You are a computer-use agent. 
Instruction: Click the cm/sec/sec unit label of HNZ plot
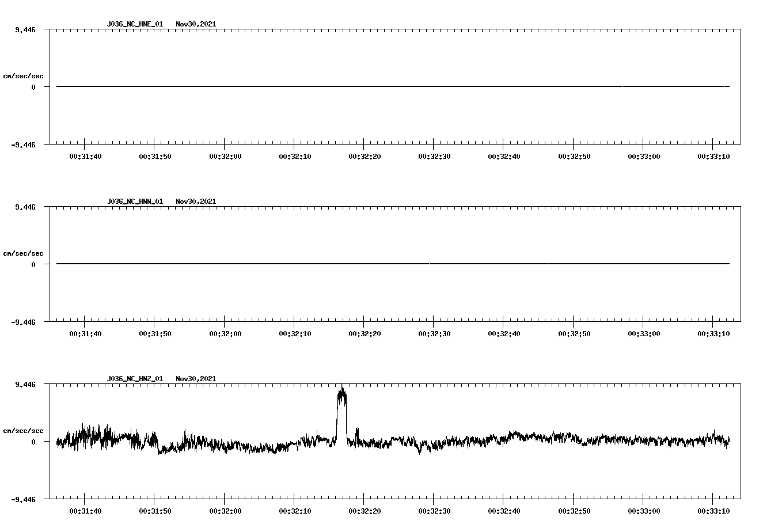coord(23,431)
